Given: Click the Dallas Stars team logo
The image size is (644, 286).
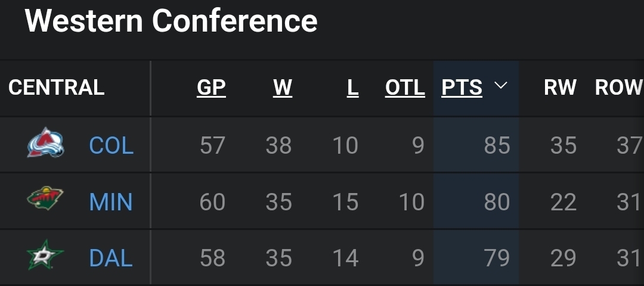Looking at the screenshot, I should (45, 257).
